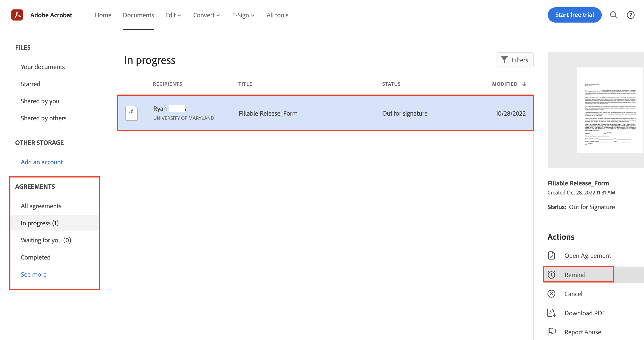Select Completed under Agreements
This screenshot has width=644, height=340.
35,257
